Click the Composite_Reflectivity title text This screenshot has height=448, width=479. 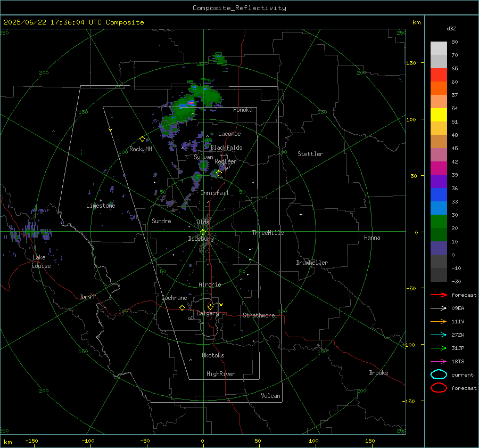coord(240,8)
